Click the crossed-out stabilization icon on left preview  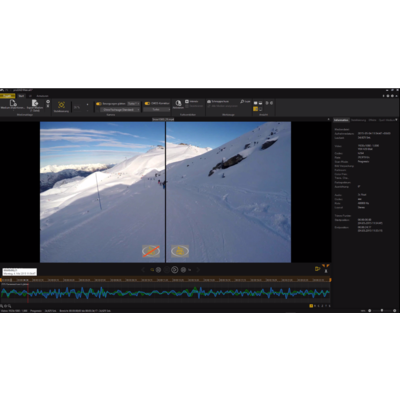[151, 251]
